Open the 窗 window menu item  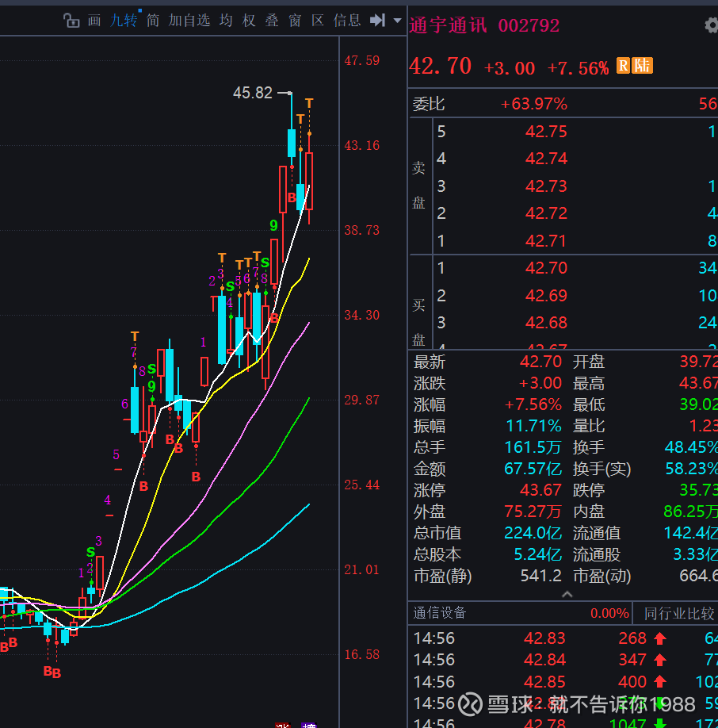click(x=295, y=21)
